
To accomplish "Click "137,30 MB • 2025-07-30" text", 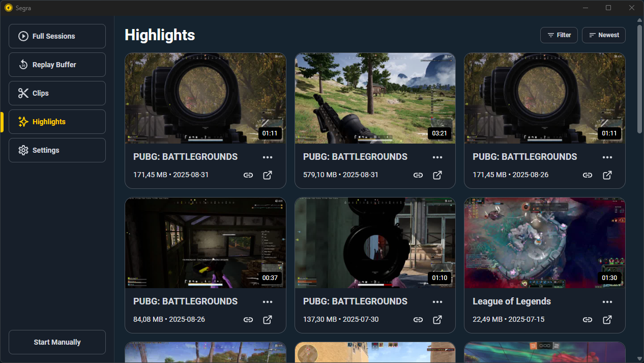I will pos(341,319).
